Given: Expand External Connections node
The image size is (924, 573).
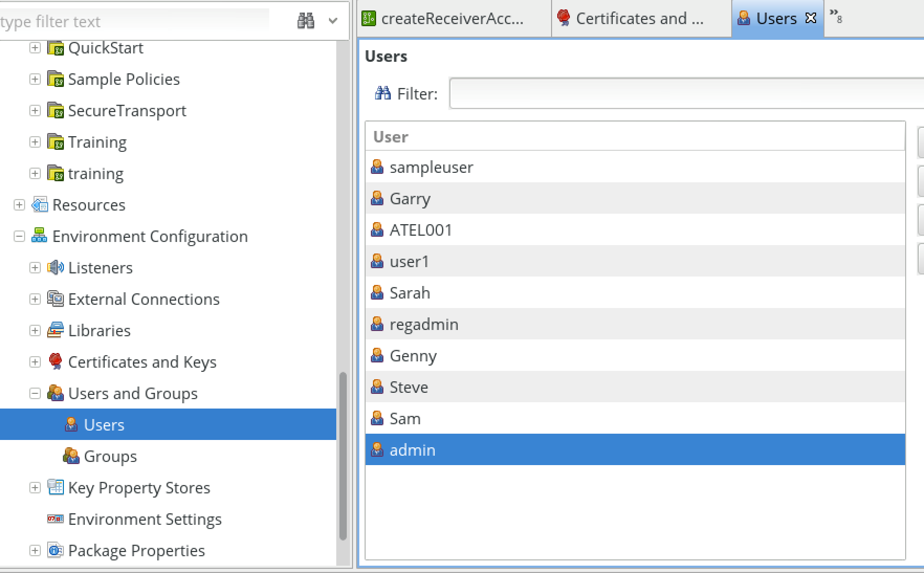Looking at the screenshot, I should point(35,299).
